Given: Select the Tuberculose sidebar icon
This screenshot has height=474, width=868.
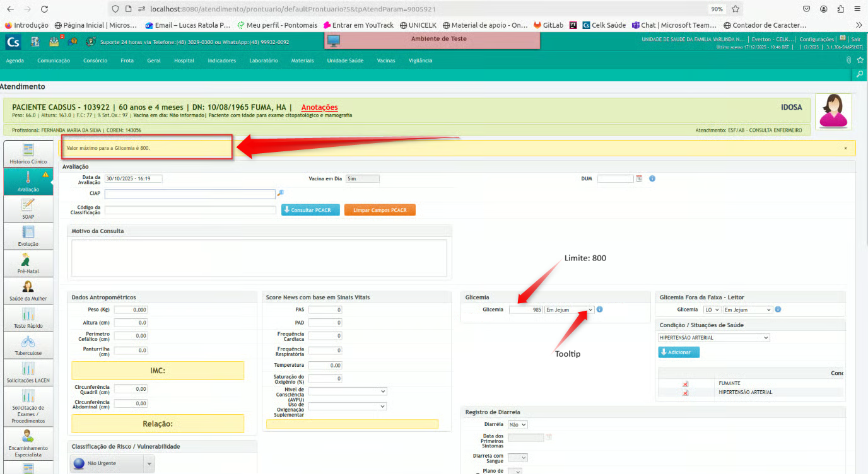Looking at the screenshot, I should tap(28, 345).
